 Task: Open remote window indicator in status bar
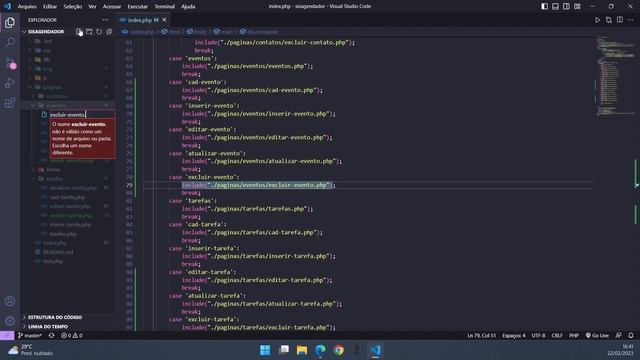point(7,336)
